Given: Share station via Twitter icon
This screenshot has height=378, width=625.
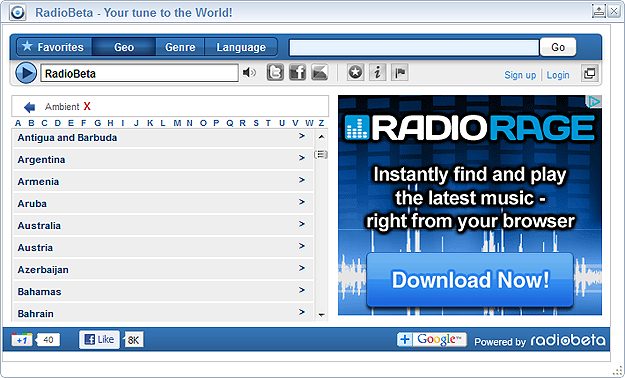Looking at the screenshot, I should (275, 73).
